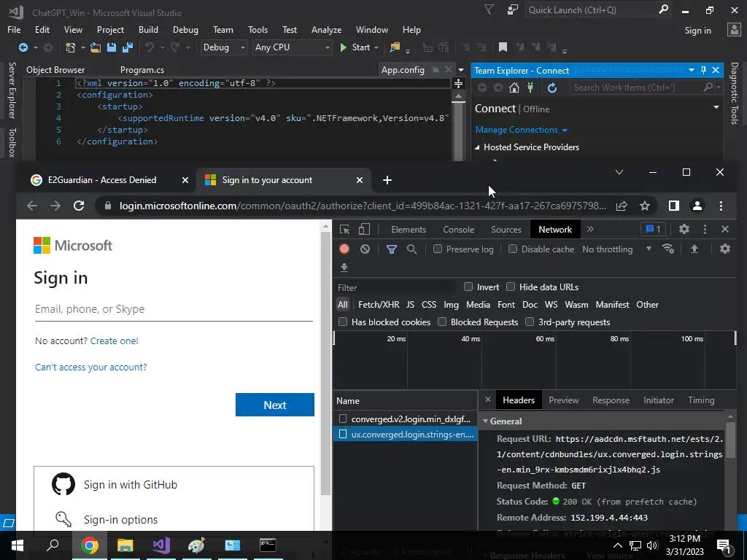Image resolution: width=747 pixels, height=560 pixels.
Task: Click the Email, phone, or Skype field
Action: tap(174, 309)
